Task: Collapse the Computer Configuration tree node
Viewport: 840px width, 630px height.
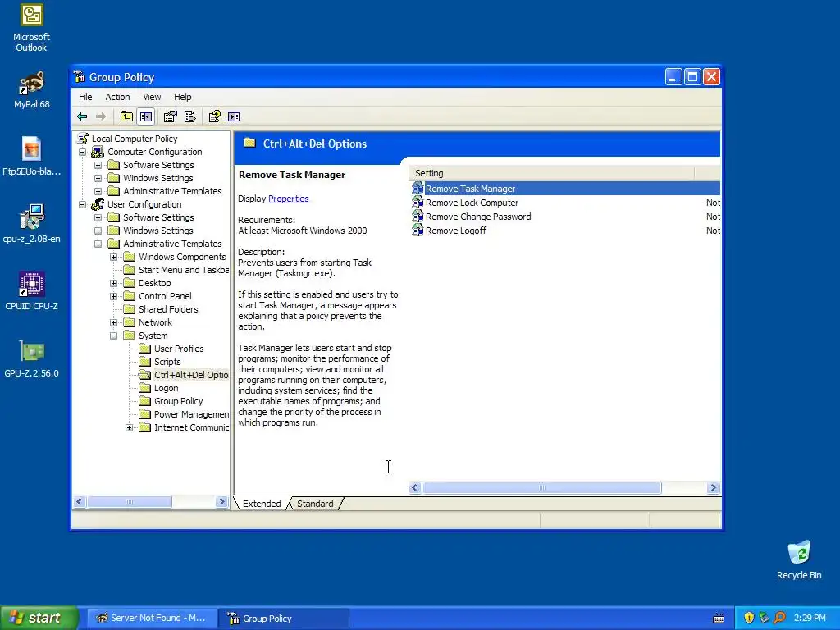Action: pyautogui.click(x=83, y=152)
